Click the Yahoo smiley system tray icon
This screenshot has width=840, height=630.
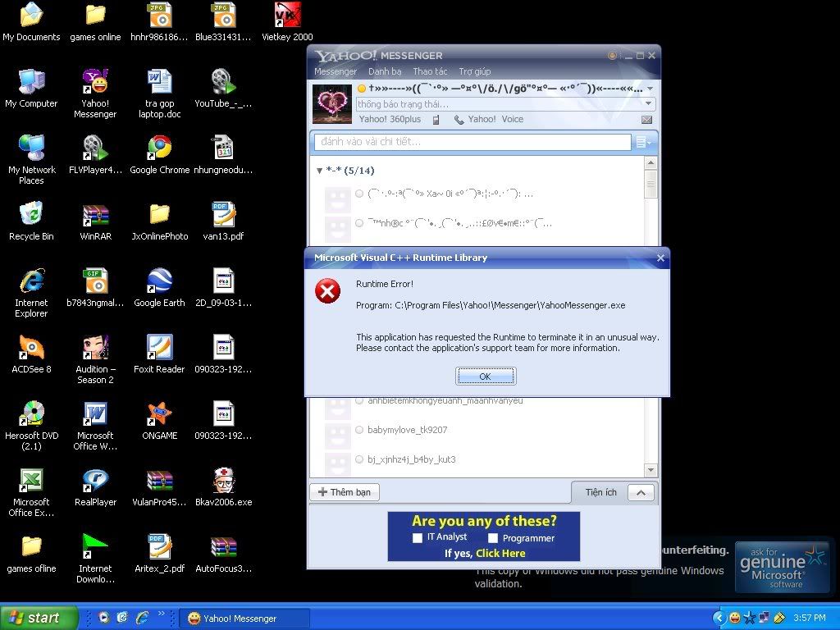735,618
